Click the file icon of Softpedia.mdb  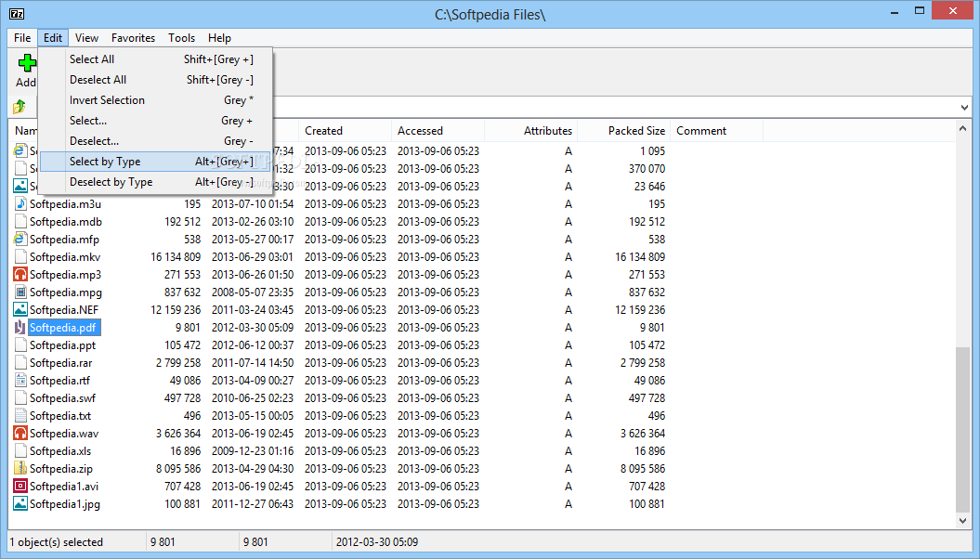coord(20,221)
